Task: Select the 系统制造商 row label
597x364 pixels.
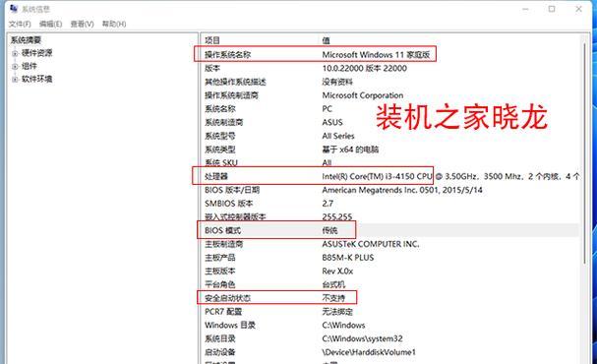Action: [224, 123]
